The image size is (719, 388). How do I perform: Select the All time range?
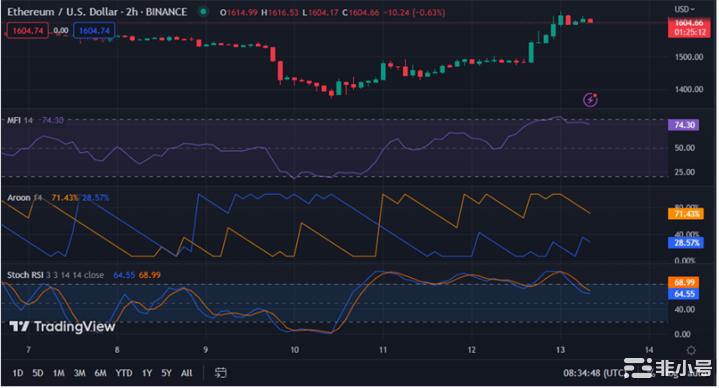(x=187, y=373)
